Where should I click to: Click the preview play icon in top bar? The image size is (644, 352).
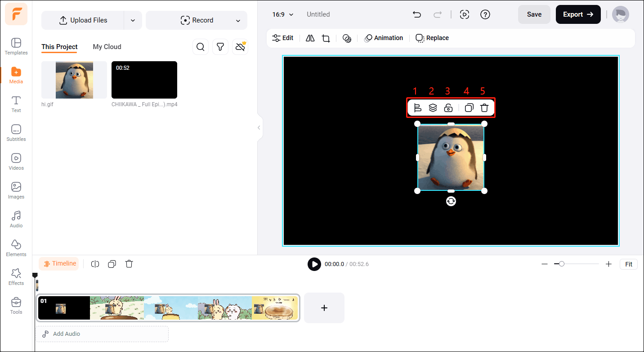pos(465,14)
